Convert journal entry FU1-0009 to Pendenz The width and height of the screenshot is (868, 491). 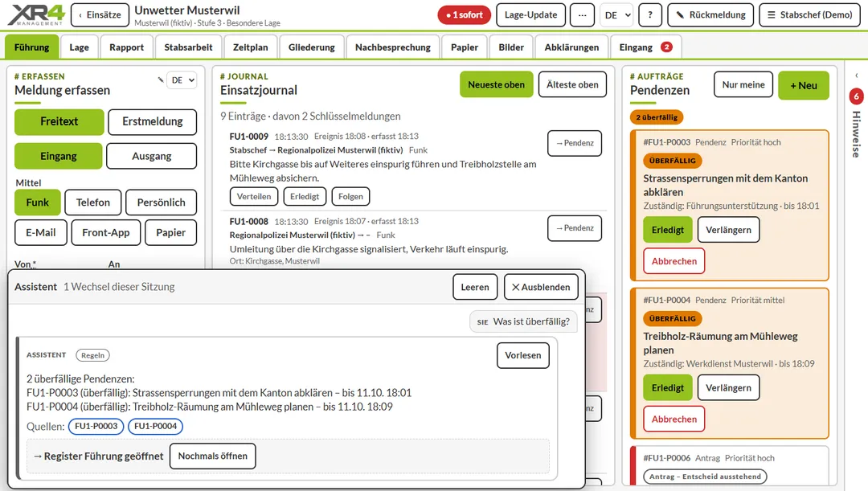tap(575, 143)
